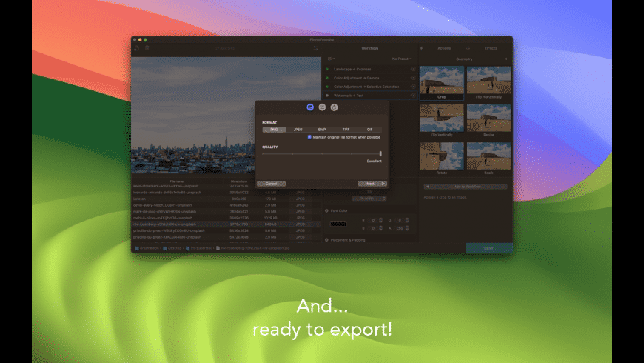Collapse the Font Color section
Viewport: 644px width, 363px height.
(x=327, y=210)
